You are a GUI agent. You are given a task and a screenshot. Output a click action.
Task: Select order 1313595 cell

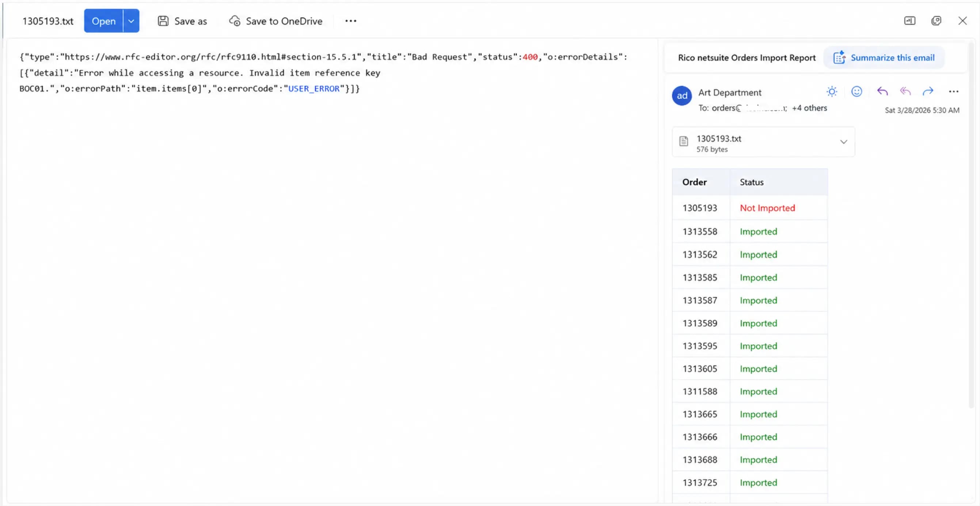pyautogui.click(x=701, y=346)
